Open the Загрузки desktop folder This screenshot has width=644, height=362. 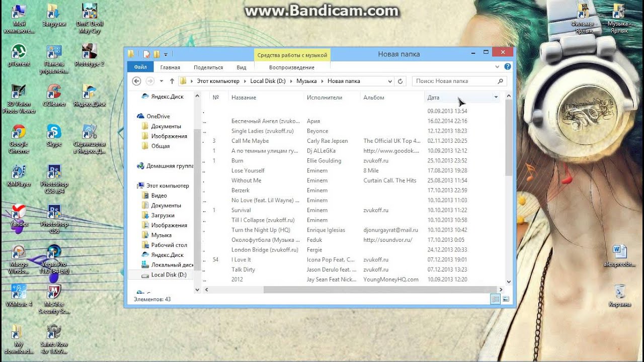[x=54, y=16]
